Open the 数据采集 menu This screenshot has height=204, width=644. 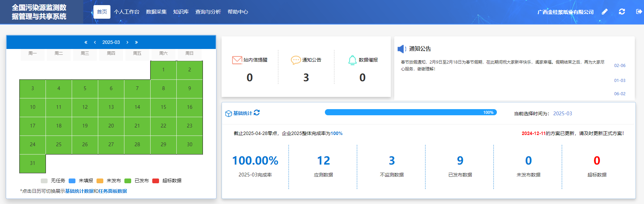point(156,12)
